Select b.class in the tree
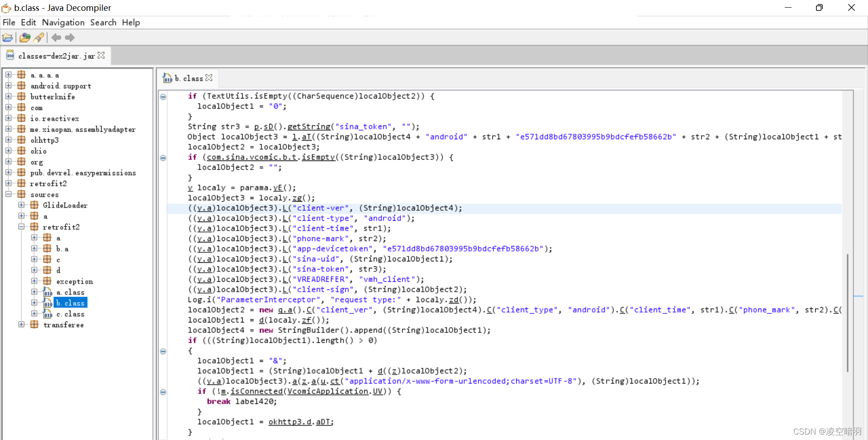Screen dimensions: 868x440 (x=71, y=303)
